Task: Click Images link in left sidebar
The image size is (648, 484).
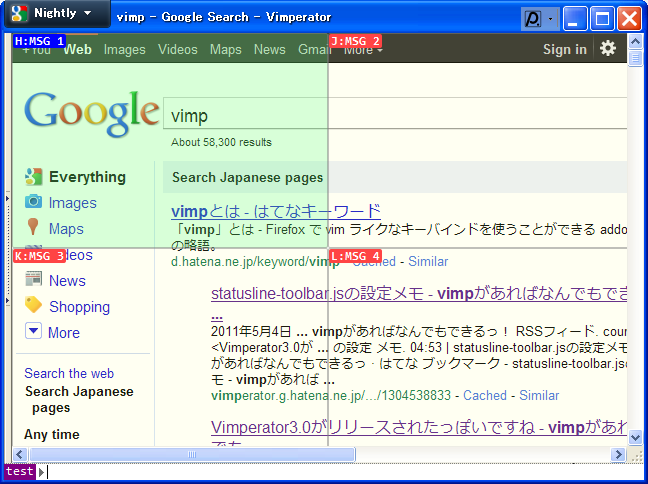Action: coord(73,203)
